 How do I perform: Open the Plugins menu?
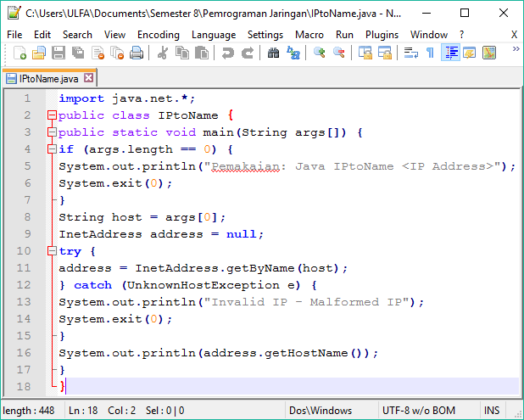click(382, 35)
